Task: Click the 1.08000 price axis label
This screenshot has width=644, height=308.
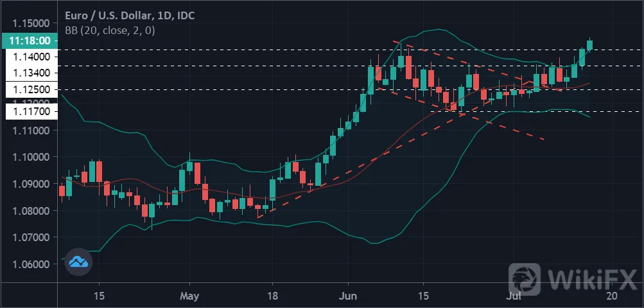Action: pyautogui.click(x=30, y=210)
